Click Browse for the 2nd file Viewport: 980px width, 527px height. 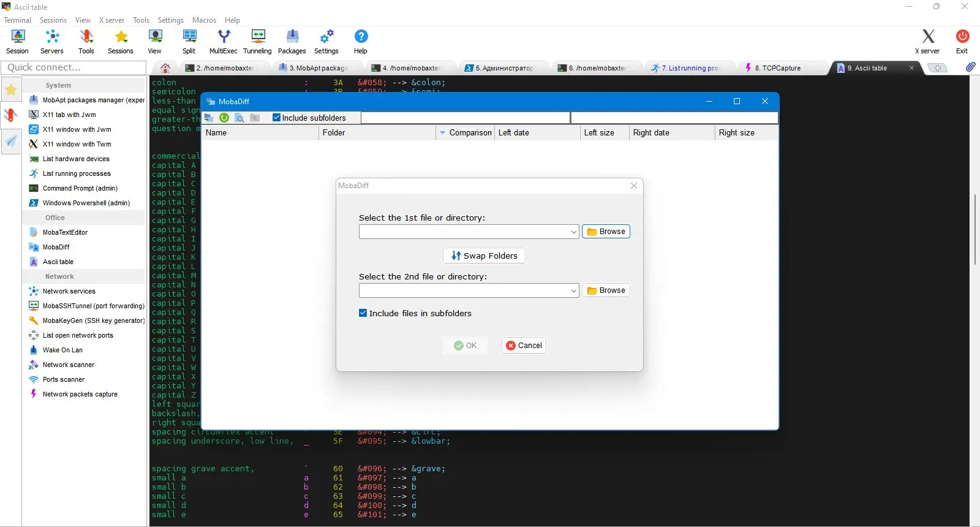(x=606, y=290)
